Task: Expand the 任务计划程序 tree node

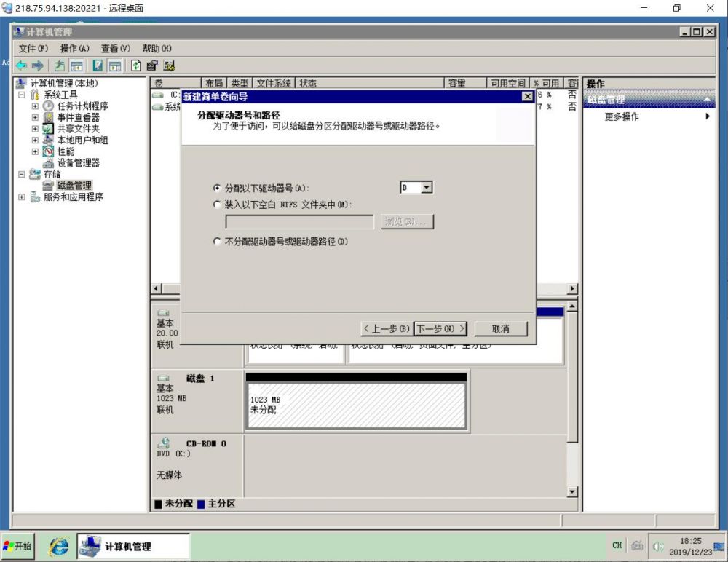Action: pos(35,106)
